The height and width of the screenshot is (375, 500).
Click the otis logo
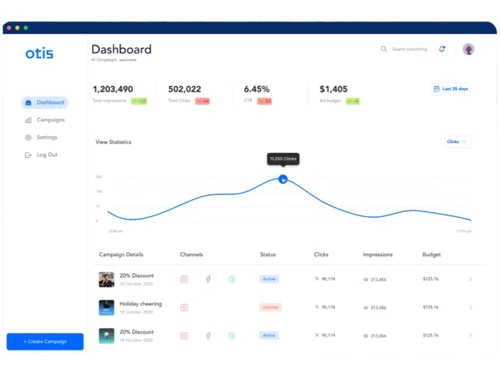(x=39, y=53)
